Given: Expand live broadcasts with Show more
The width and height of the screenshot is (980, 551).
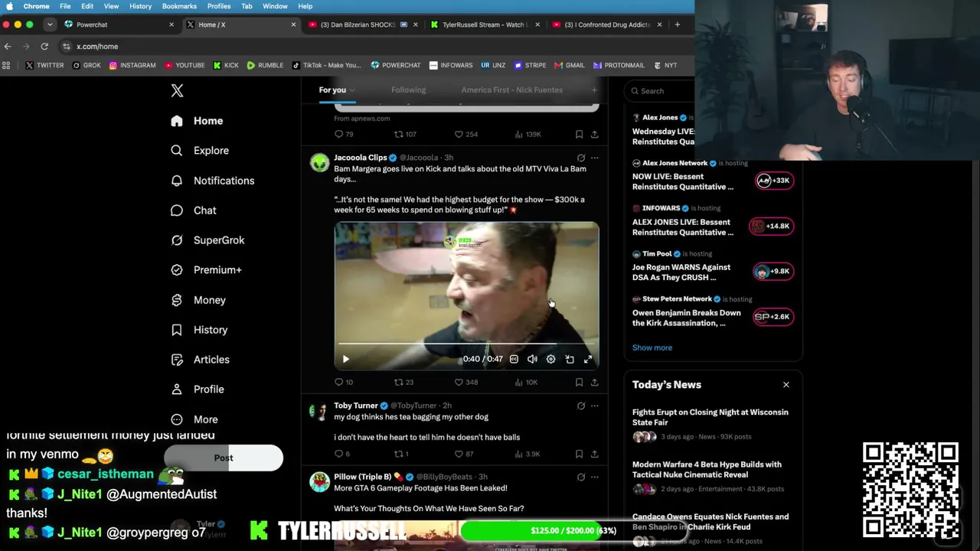Looking at the screenshot, I should point(652,347).
